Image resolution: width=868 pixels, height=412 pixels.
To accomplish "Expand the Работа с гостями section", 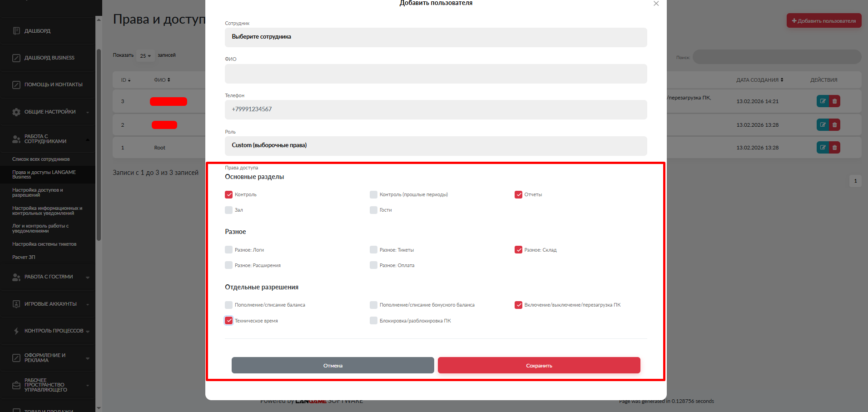I will tap(49, 277).
